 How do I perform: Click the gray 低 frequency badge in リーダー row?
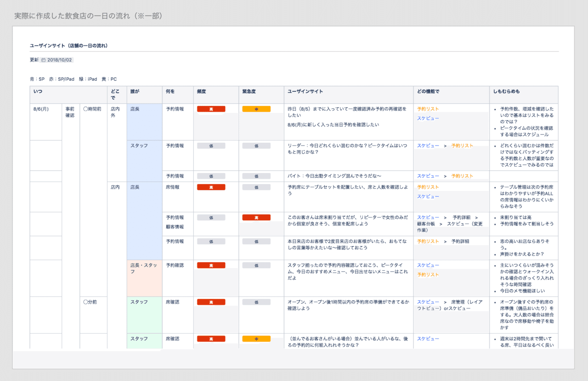(211, 146)
